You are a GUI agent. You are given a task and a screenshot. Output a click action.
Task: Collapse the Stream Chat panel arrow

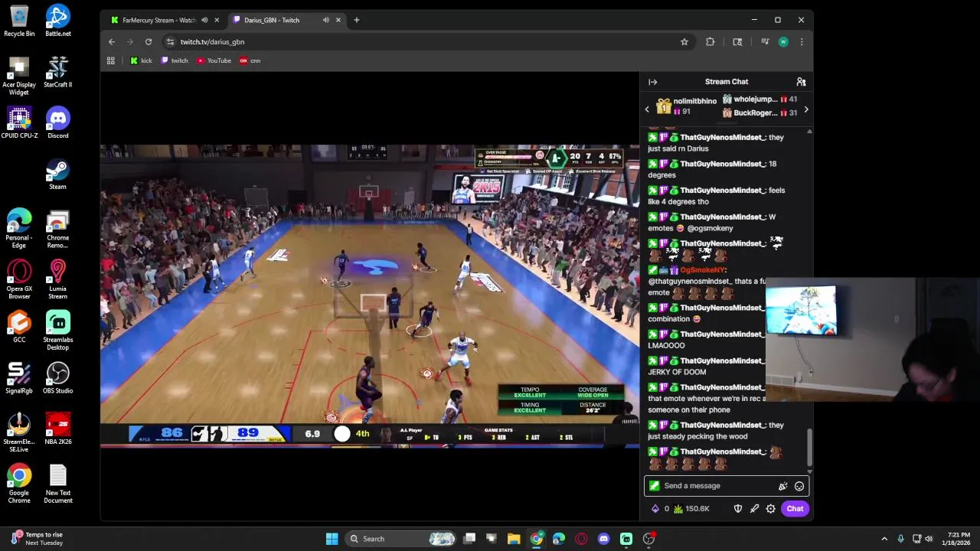[x=652, y=82]
